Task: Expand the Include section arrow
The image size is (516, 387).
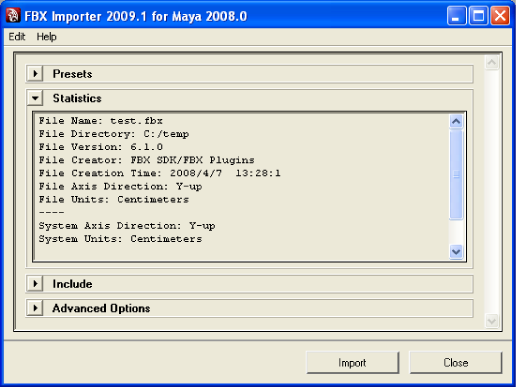Action: pyautogui.click(x=35, y=284)
